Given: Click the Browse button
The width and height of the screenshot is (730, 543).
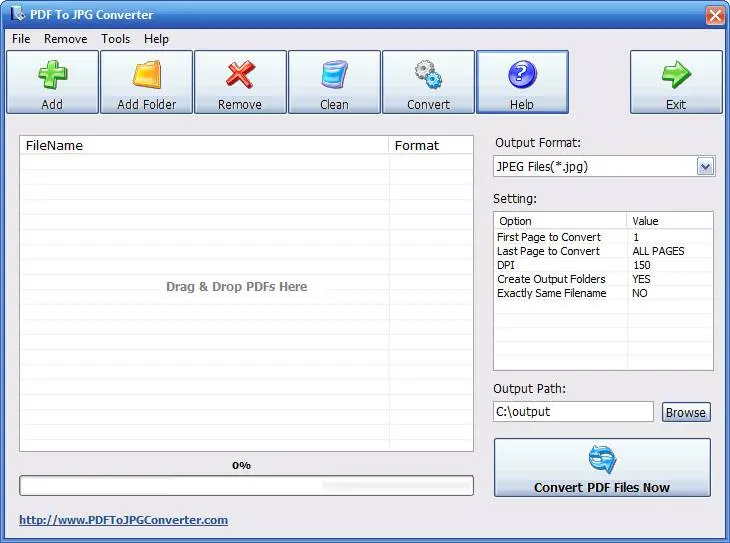Looking at the screenshot, I should click(x=686, y=412).
